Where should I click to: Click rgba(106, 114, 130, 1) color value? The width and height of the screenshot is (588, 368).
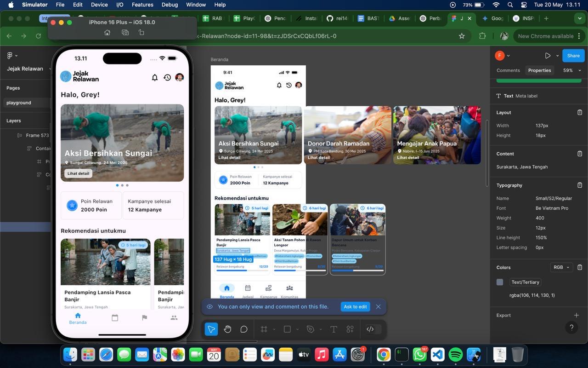[x=532, y=295]
